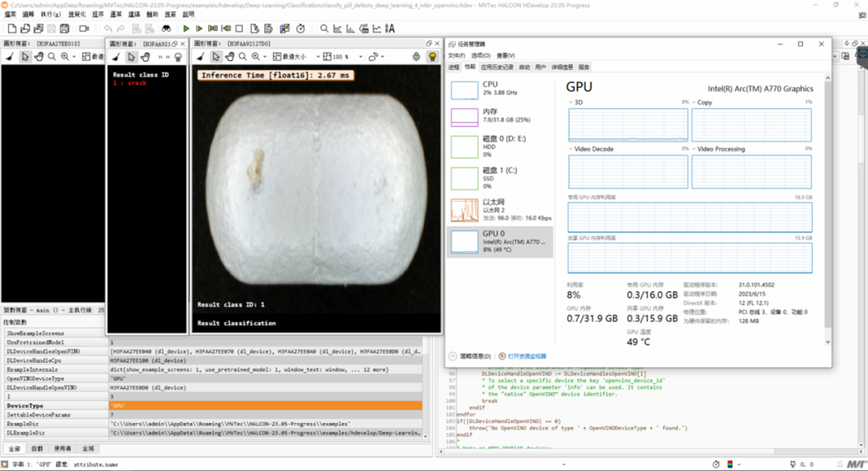Click the OpenVINODeviceType variable name
The image size is (868, 471).
tap(35, 379)
